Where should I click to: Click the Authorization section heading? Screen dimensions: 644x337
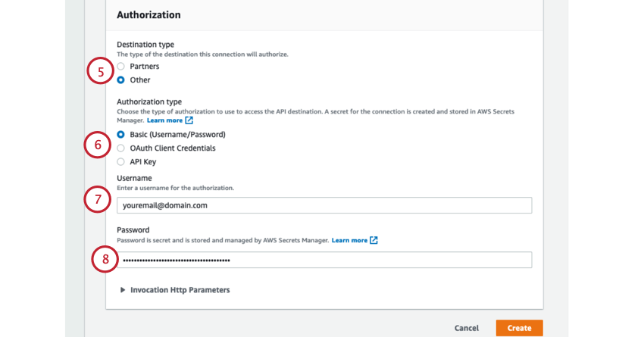pos(148,15)
